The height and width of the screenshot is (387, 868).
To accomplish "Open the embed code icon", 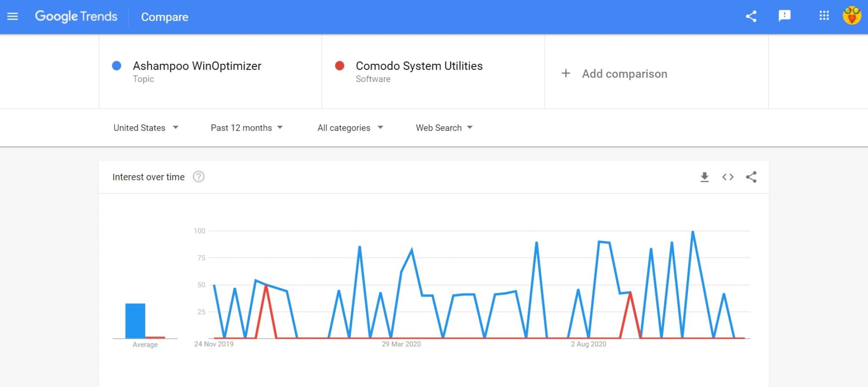I will [728, 177].
